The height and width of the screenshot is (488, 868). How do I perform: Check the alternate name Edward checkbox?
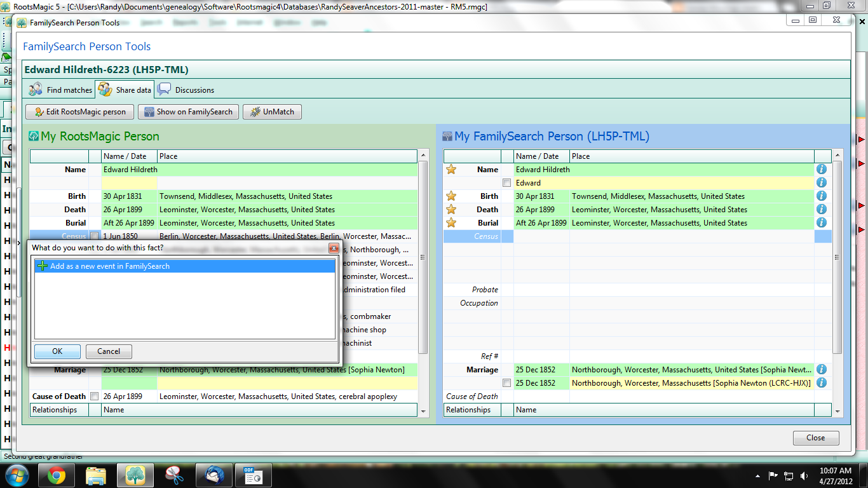(x=507, y=183)
